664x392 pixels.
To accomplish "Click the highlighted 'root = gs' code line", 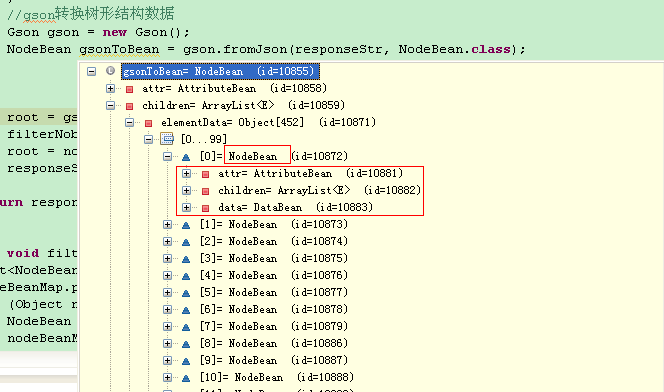I will (39, 117).
